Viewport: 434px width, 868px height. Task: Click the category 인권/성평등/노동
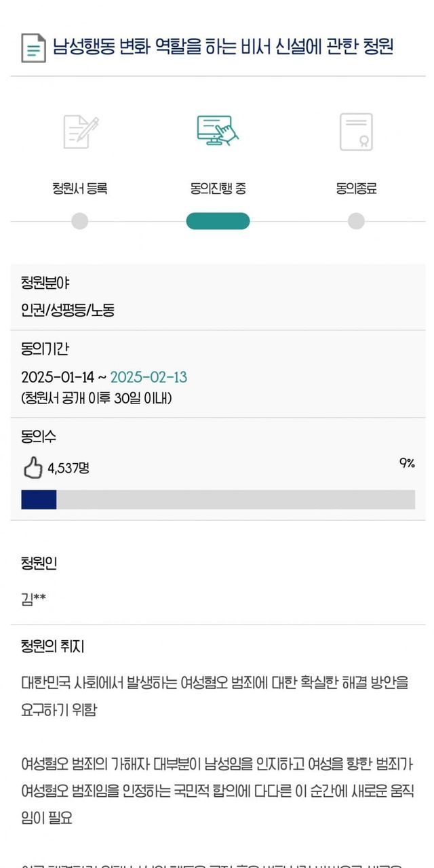click(68, 311)
